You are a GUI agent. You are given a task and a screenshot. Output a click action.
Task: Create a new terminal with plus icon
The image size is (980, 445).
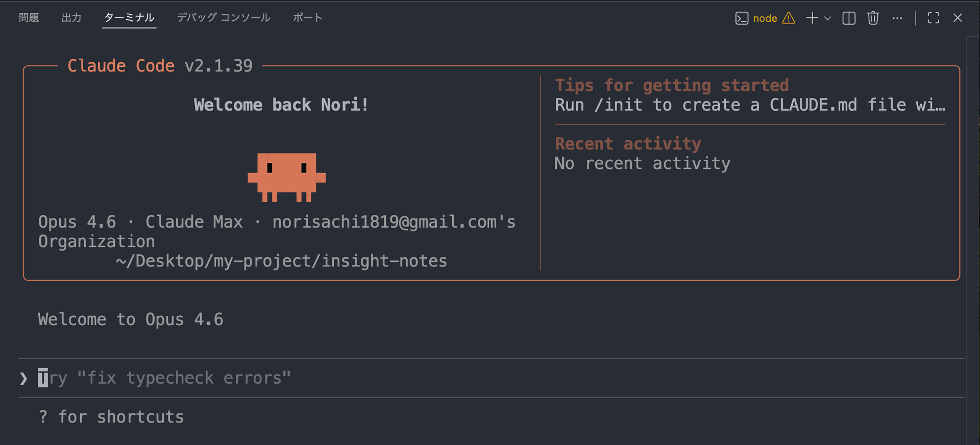(x=812, y=18)
